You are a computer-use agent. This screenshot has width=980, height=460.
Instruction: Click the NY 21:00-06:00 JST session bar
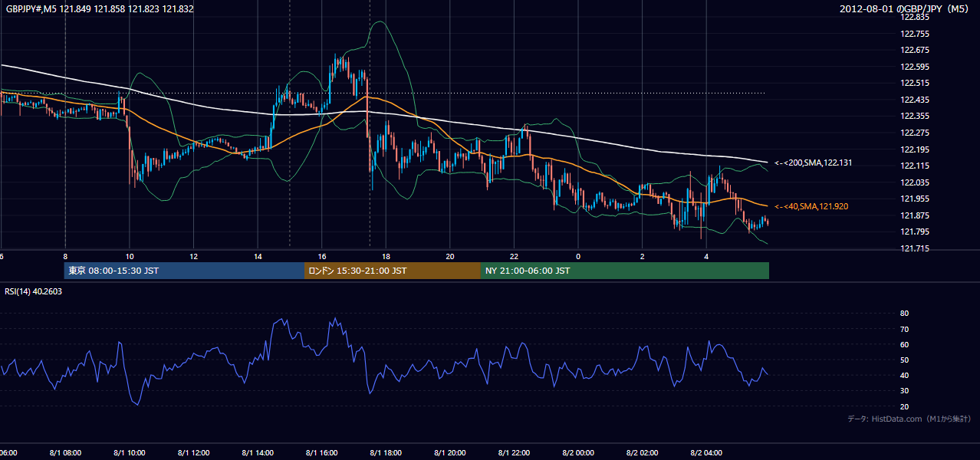[625, 271]
